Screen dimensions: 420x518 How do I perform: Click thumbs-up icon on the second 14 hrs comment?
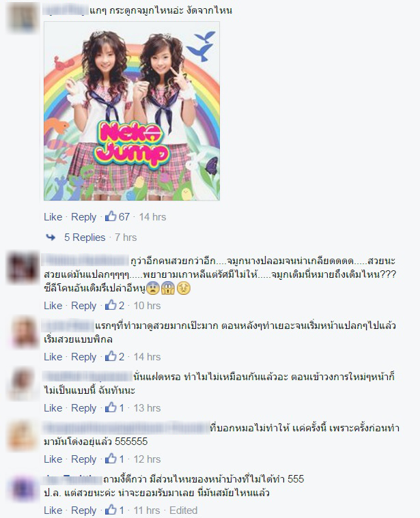tap(111, 356)
